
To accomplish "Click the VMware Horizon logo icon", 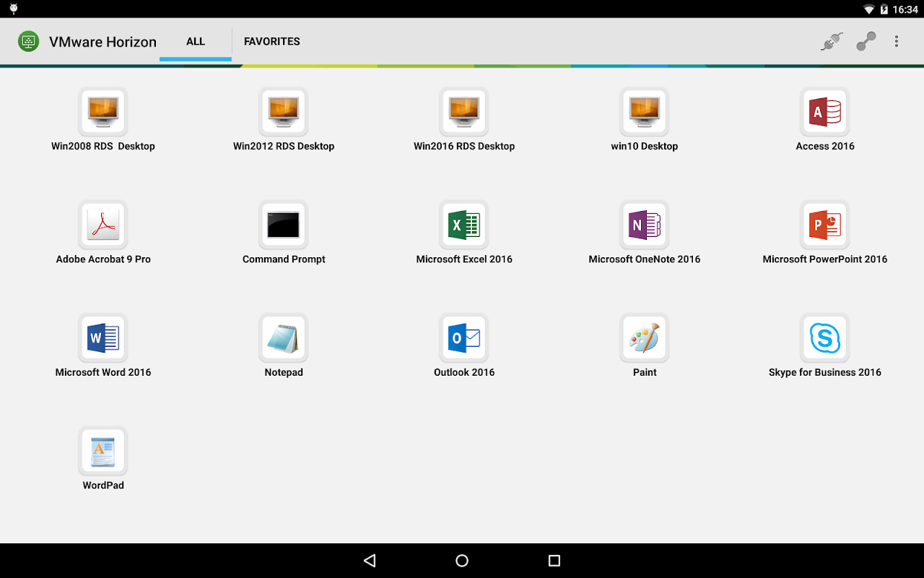I will pyautogui.click(x=29, y=41).
